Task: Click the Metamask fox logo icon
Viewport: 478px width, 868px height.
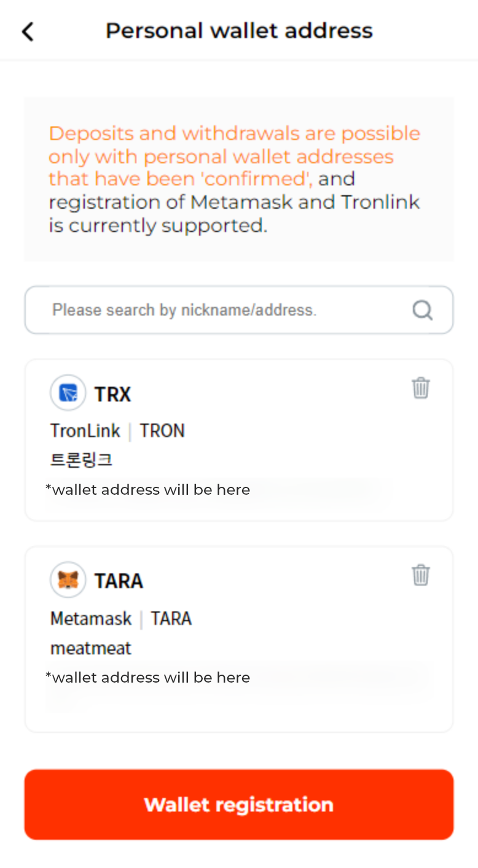Action: click(x=68, y=580)
